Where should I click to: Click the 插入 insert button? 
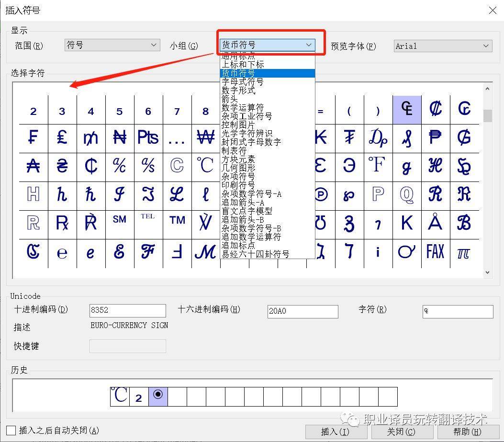(335, 431)
